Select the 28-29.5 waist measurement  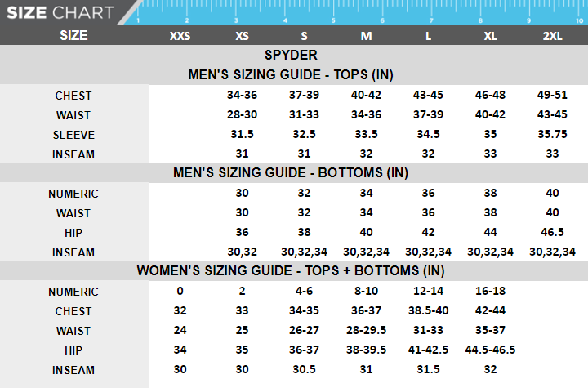(x=366, y=331)
